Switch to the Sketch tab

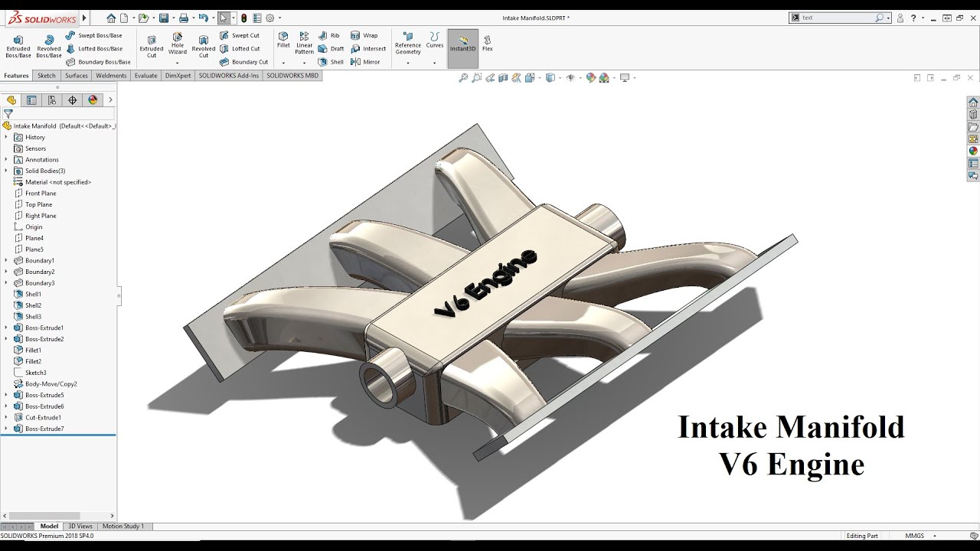pos(47,76)
